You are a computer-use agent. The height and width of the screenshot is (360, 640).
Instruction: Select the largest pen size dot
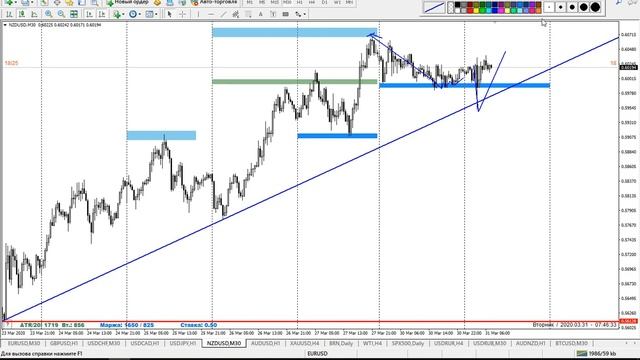[595, 7]
